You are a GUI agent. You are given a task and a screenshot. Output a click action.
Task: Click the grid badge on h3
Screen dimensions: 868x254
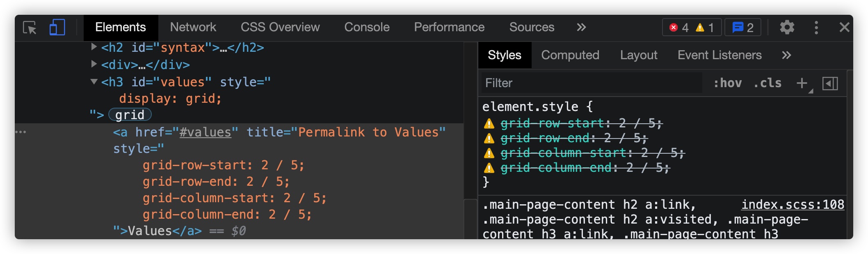(130, 115)
